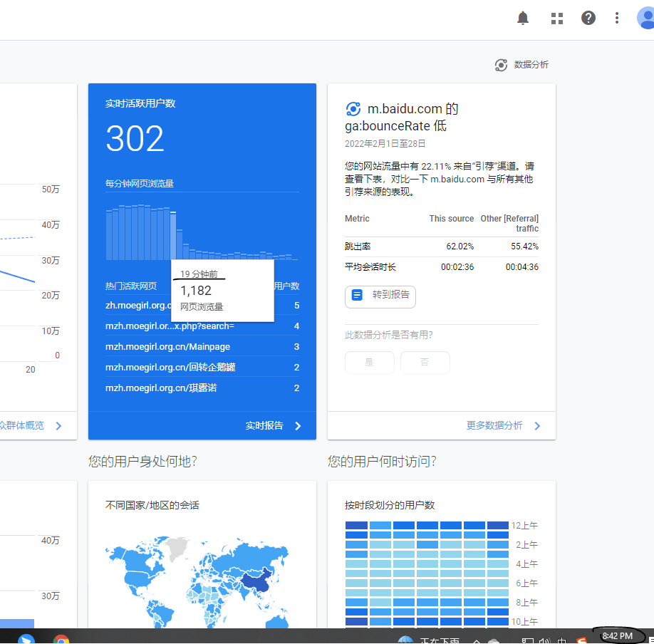The width and height of the screenshot is (654, 644).
Task: Click the 转到报告 button
Action: pyautogui.click(x=380, y=295)
